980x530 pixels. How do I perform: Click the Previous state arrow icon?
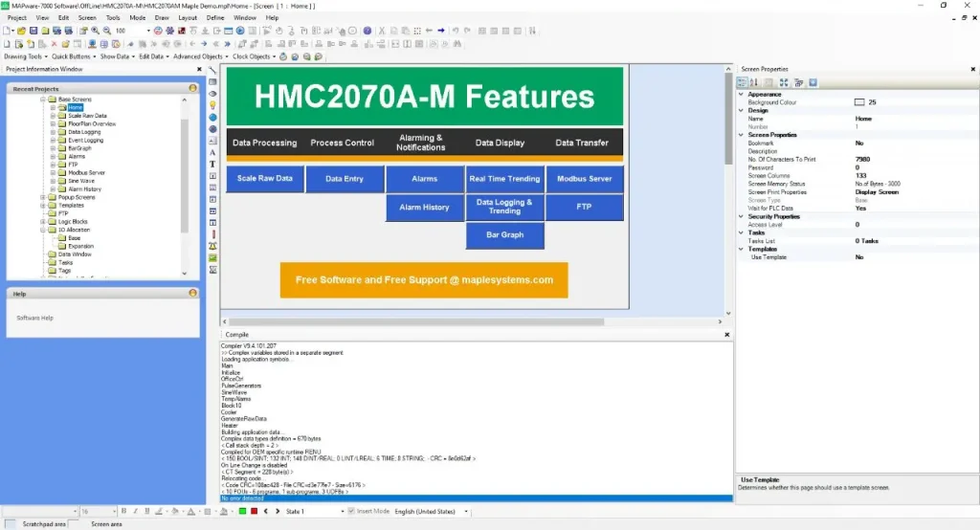click(x=266, y=511)
